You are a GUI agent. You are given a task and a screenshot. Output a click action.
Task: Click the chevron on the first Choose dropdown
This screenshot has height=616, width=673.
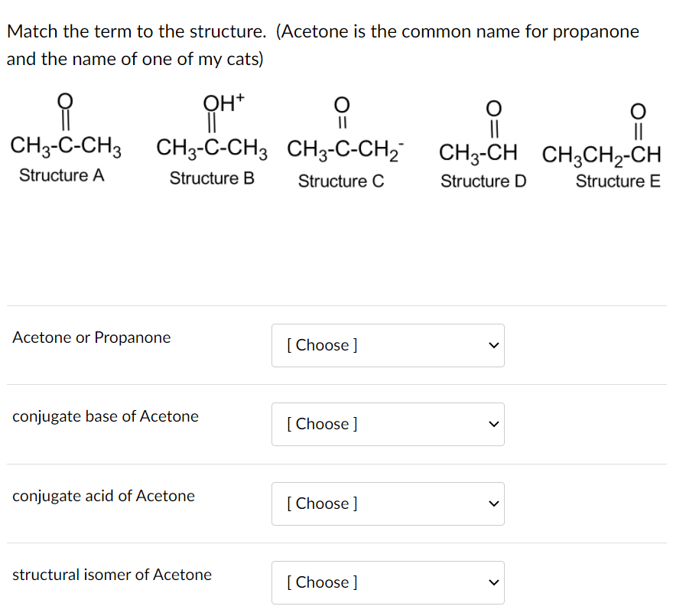click(x=494, y=345)
